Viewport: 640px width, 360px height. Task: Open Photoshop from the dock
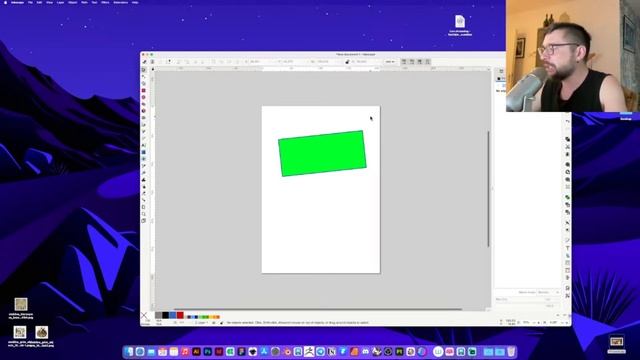click(x=208, y=351)
